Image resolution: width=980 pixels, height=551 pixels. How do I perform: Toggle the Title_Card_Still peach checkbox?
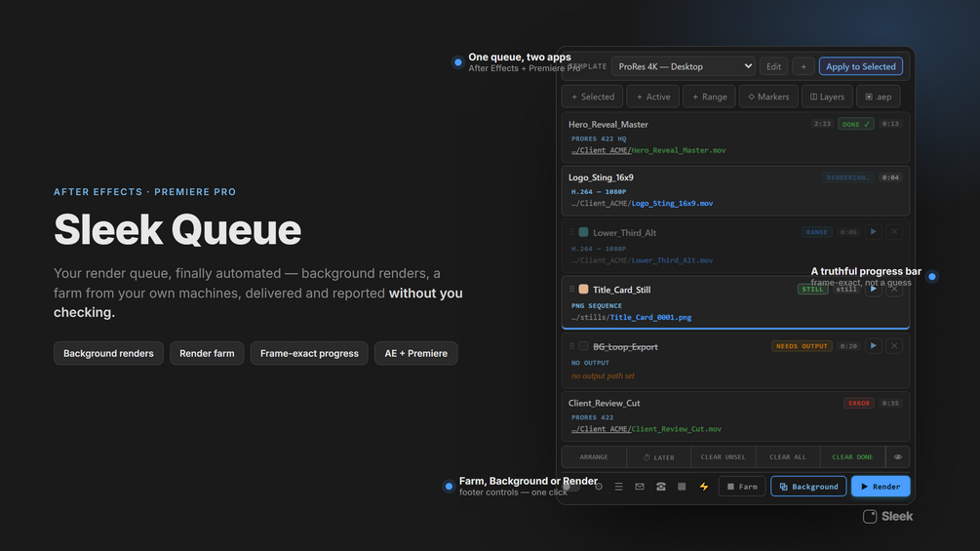click(x=583, y=290)
